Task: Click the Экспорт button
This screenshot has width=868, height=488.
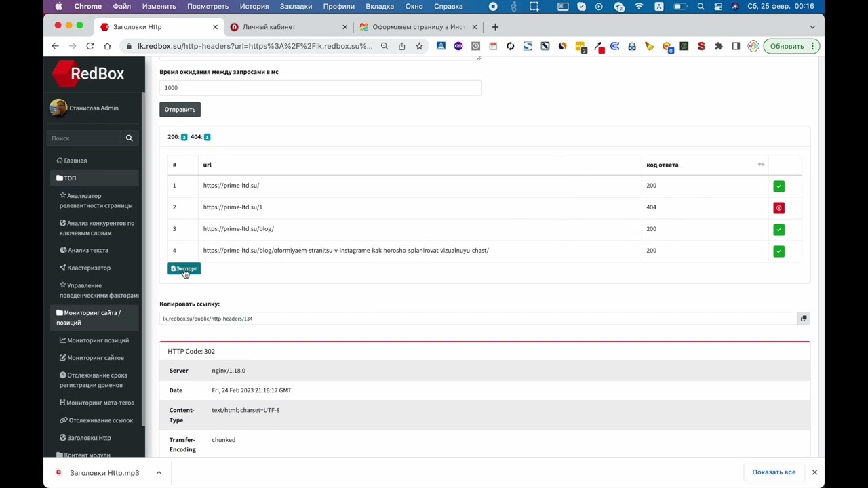Action: point(184,269)
